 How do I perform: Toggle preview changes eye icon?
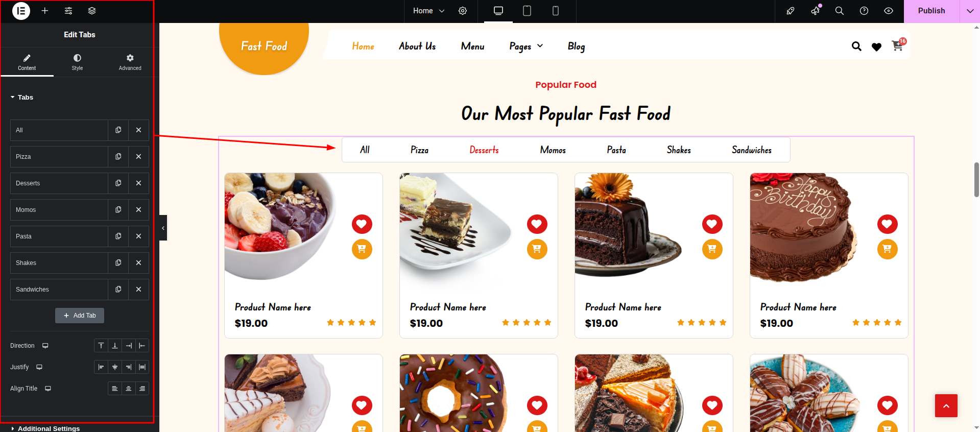[x=889, y=11]
